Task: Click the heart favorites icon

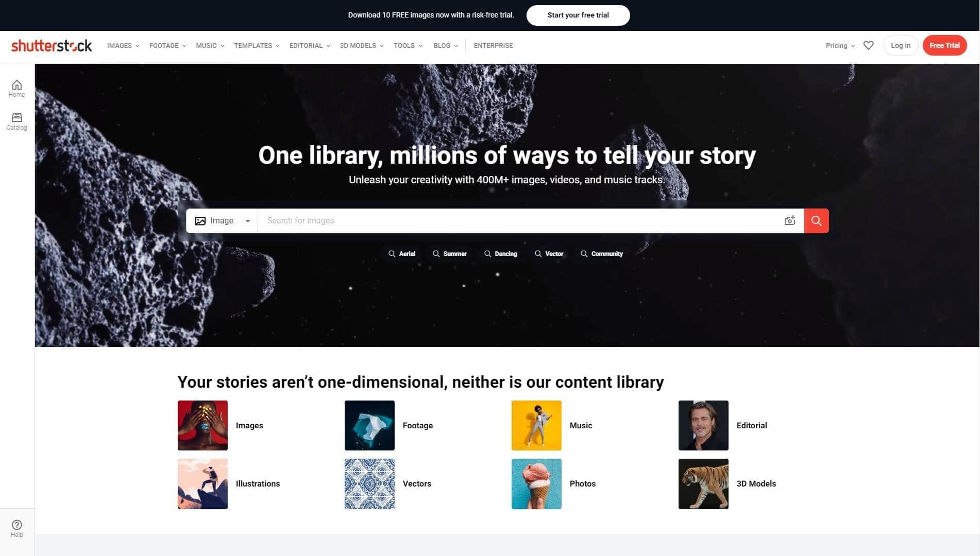Action: pos(868,45)
